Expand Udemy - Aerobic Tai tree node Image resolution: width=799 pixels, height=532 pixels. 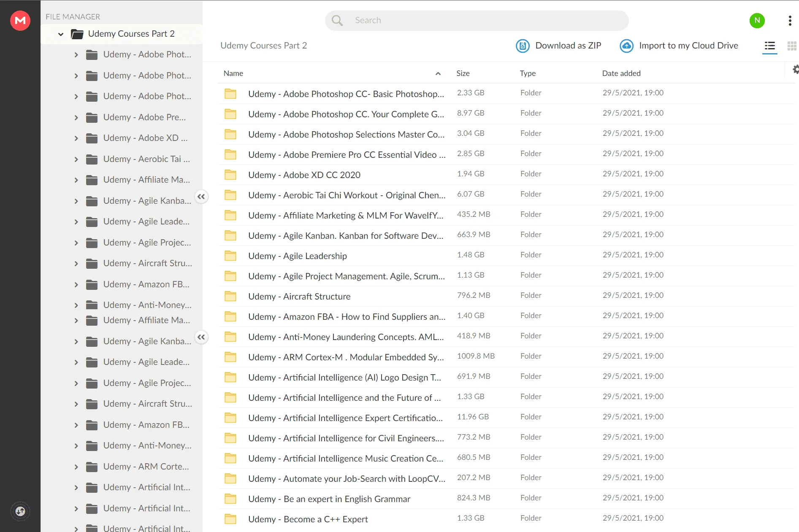click(x=76, y=159)
